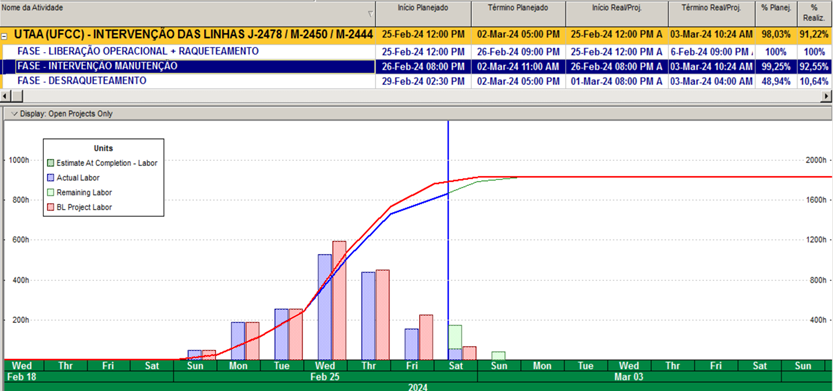Image resolution: width=833 pixels, height=391 pixels.
Task: Click 01-Mar-24 08:00 PM A actual start cell
Action: click(x=617, y=81)
